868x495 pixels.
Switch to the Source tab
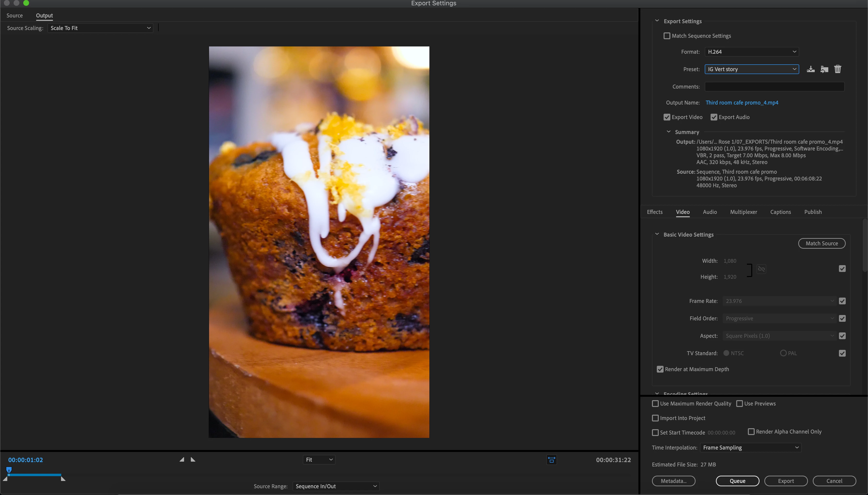15,16
